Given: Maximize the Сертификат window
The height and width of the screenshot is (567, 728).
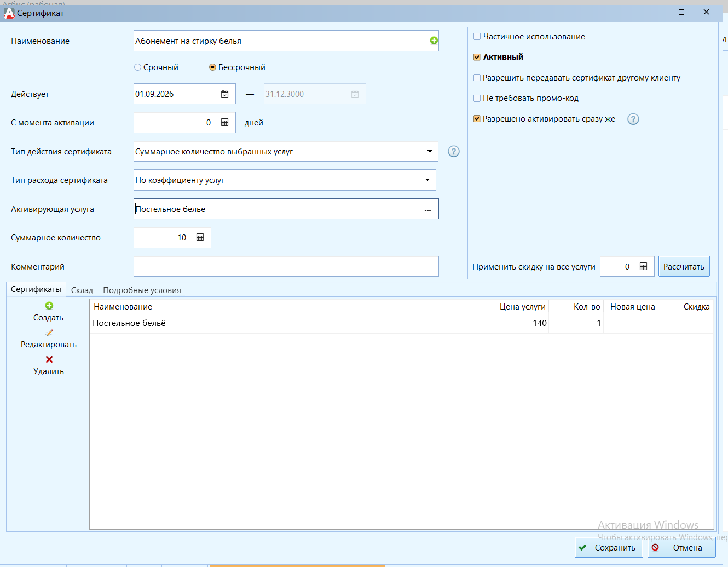Looking at the screenshot, I should coord(681,12).
